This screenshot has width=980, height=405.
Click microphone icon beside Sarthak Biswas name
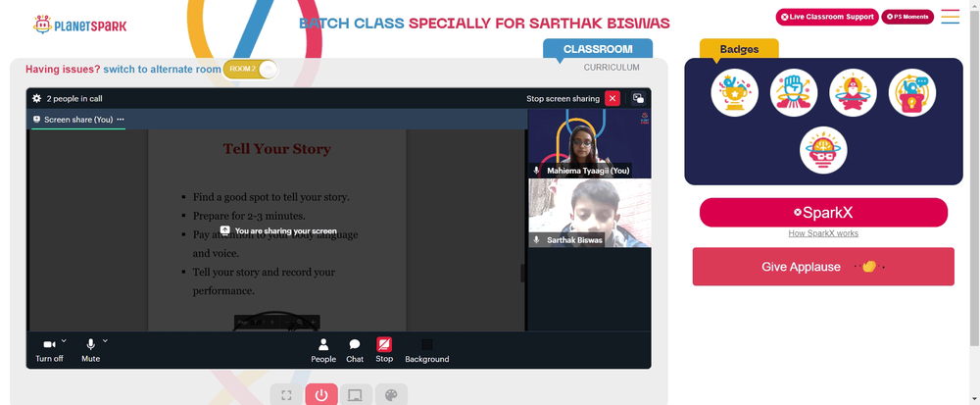(536, 240)
